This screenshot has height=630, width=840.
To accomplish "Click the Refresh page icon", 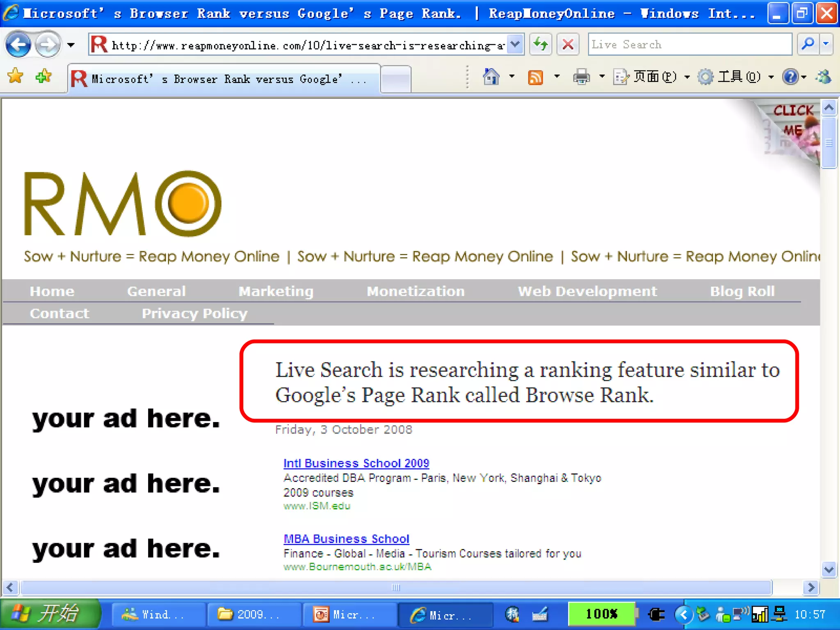I will pyautogui.click(x=541, y=44).
